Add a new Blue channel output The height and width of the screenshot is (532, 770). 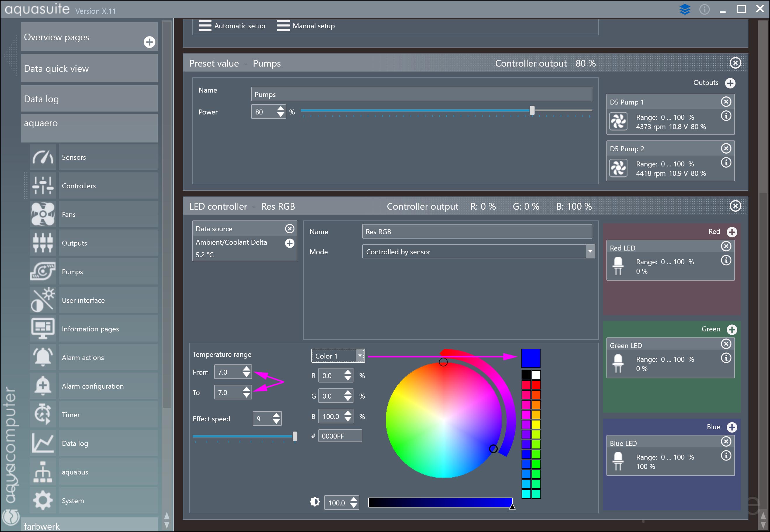732,427
